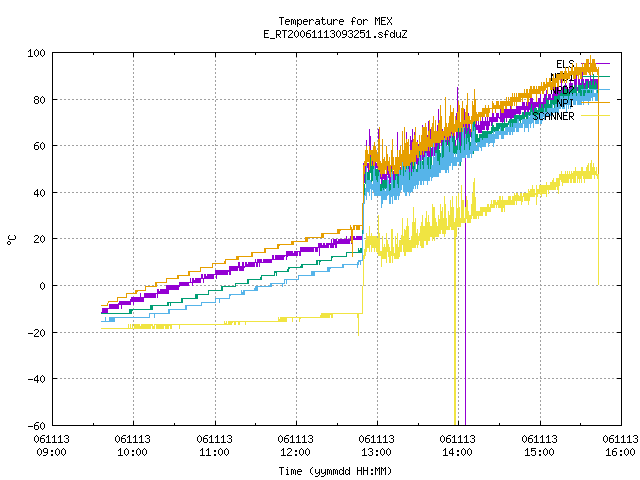Select the E_RT20061113093251.sfduZ file name subtitle

335,34
